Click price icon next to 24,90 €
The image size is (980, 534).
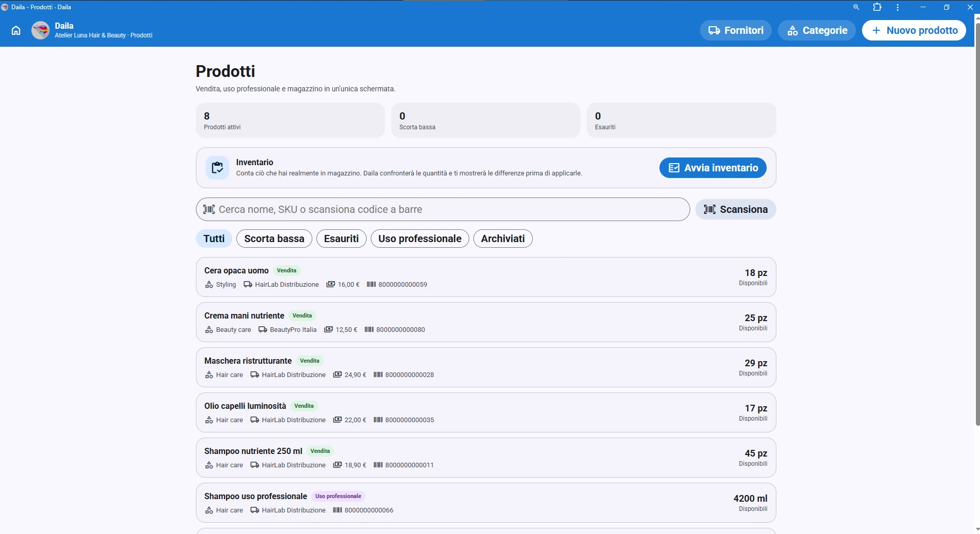point(337,375)
